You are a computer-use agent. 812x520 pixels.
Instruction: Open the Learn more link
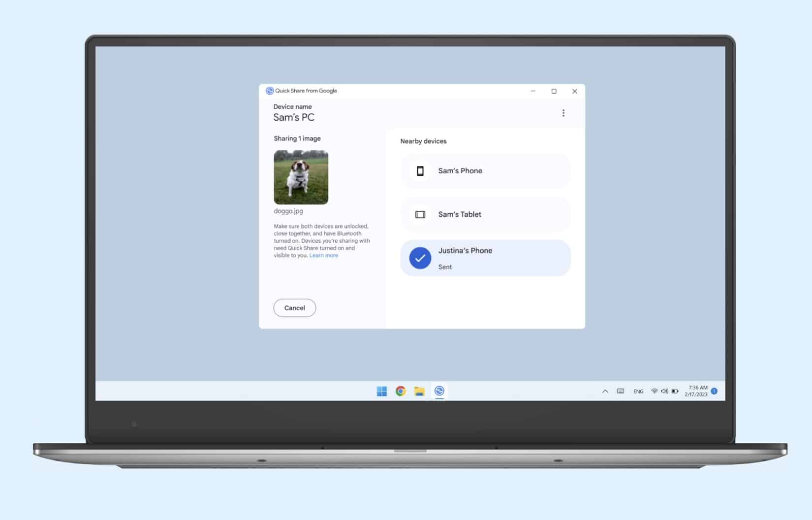click(x=324, y=255)
